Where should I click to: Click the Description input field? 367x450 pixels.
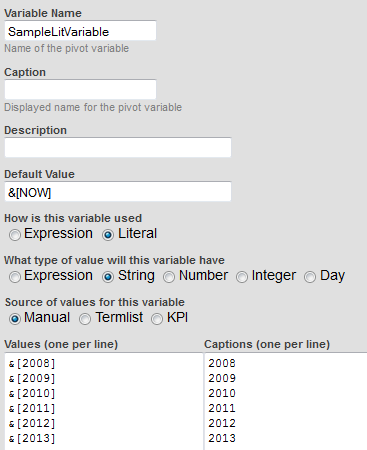(118, 147)
